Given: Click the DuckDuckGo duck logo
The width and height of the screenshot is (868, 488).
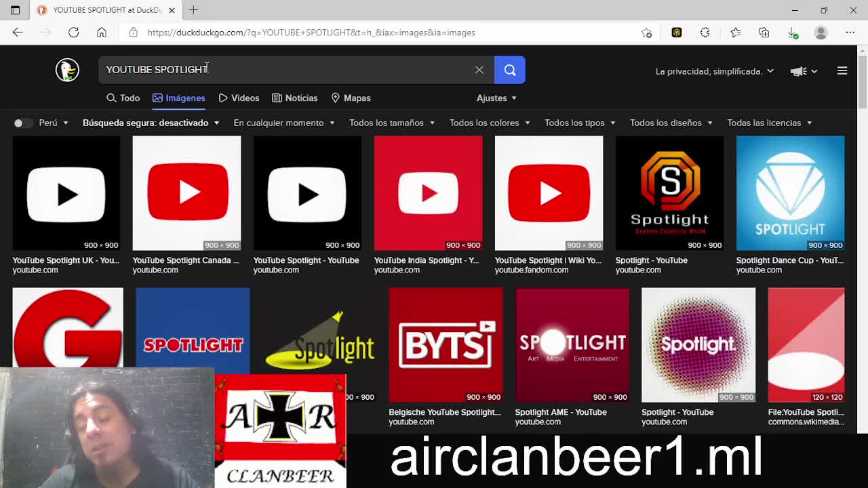Looking at the screenshot, I should [67, 70].
